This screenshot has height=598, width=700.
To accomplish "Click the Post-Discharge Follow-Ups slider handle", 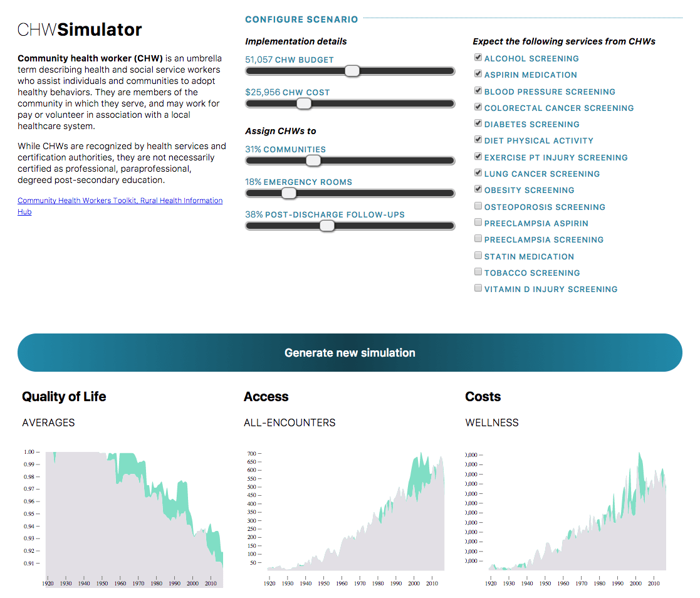I will pyautogui.click(x=326, y=226).
